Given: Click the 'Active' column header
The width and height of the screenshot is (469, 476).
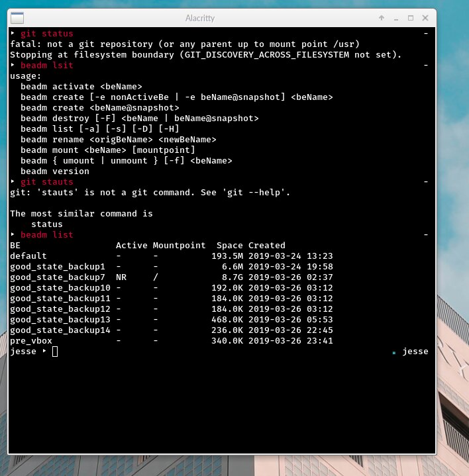Looking at the screenshot, I should coord(132,246).
